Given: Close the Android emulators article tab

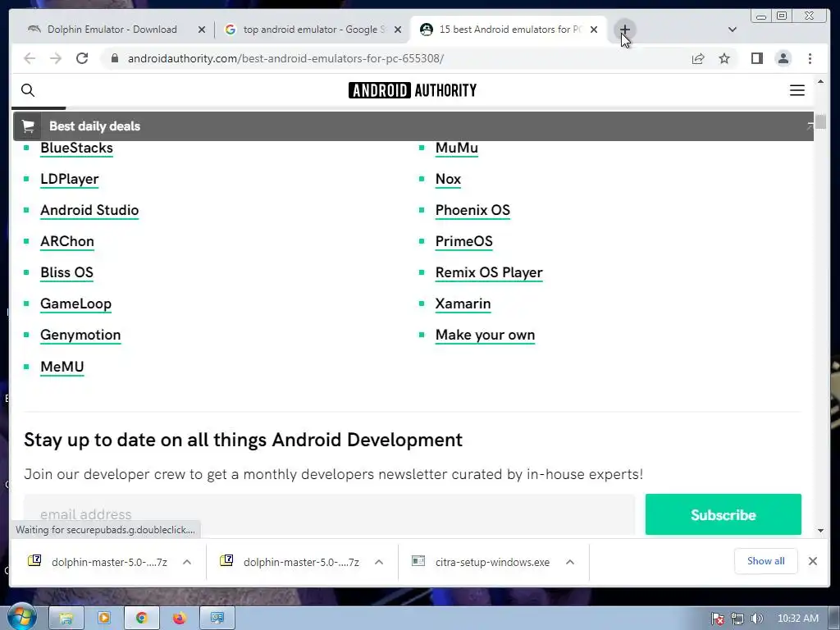Looking at the screenshot, I should coord(594,30).
